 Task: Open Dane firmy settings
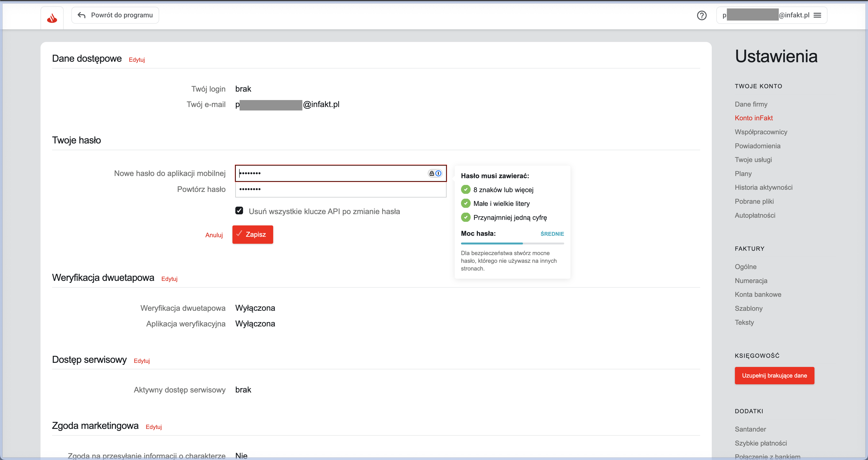click(x=751, y=104)
